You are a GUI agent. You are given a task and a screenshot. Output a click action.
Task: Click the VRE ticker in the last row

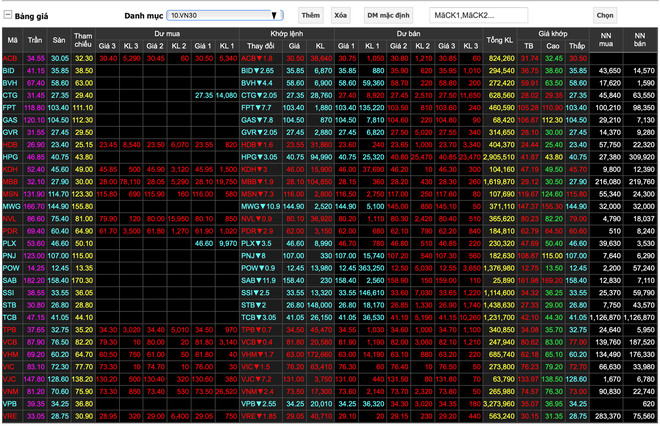11,415
